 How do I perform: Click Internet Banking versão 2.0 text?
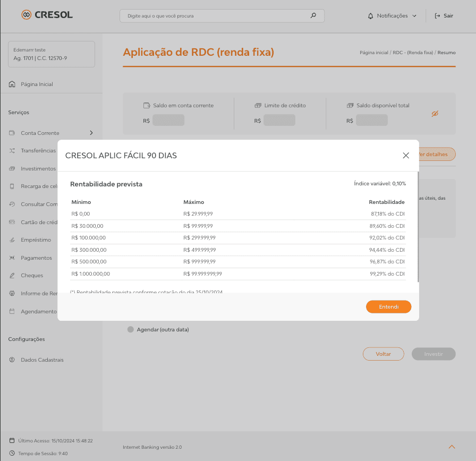[152, 447]
